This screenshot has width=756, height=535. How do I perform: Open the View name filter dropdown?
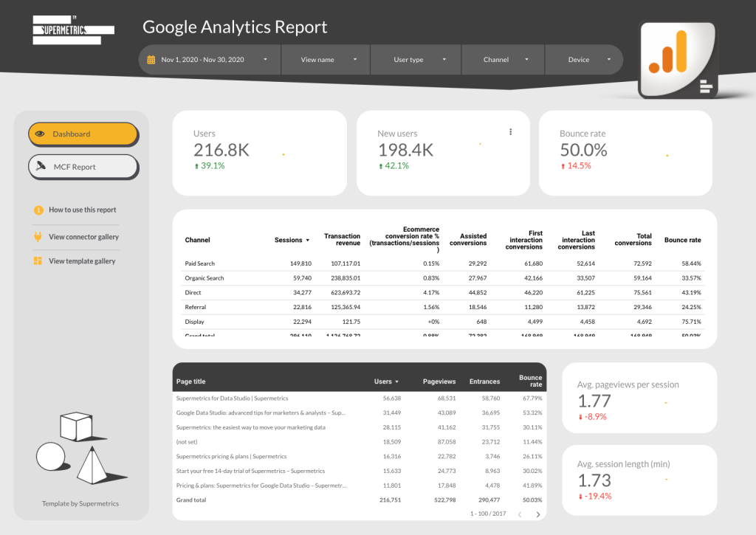point(326,60)
